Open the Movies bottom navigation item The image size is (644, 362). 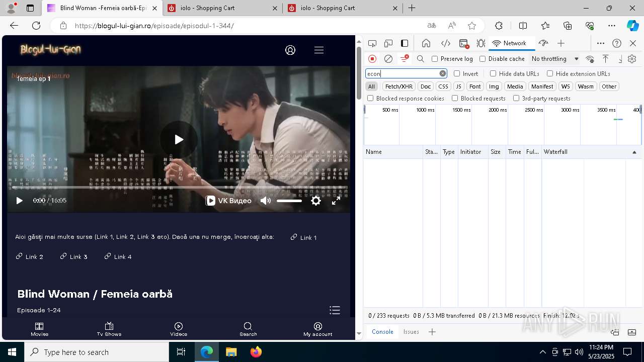point(39,329)
